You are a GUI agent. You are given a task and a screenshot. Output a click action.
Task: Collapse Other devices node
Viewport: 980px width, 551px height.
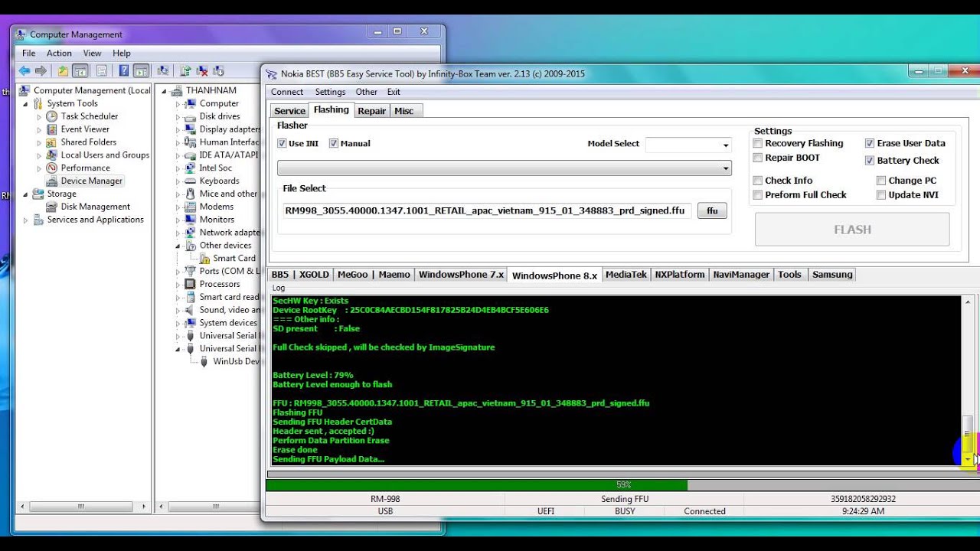coord(178,246)
